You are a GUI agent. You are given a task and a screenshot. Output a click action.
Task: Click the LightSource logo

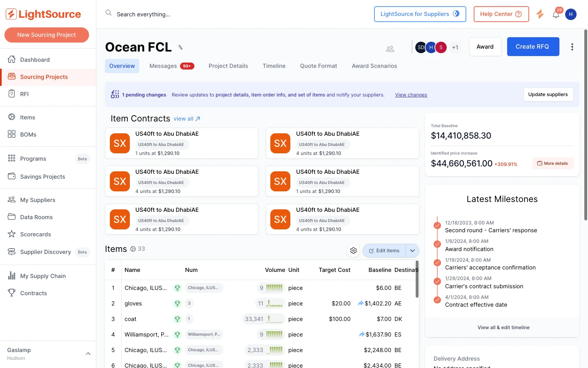click(x=43, y=14)
